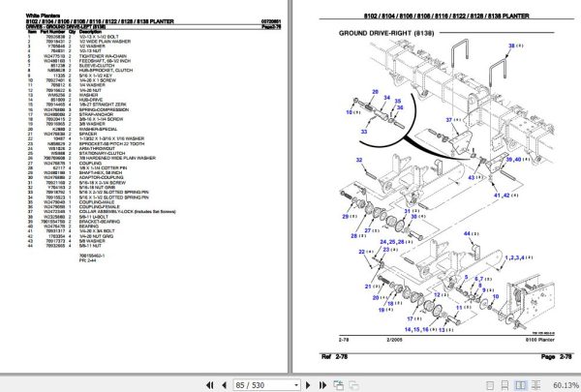Click callout 35 in the circle detail

(x=398, y=102)
